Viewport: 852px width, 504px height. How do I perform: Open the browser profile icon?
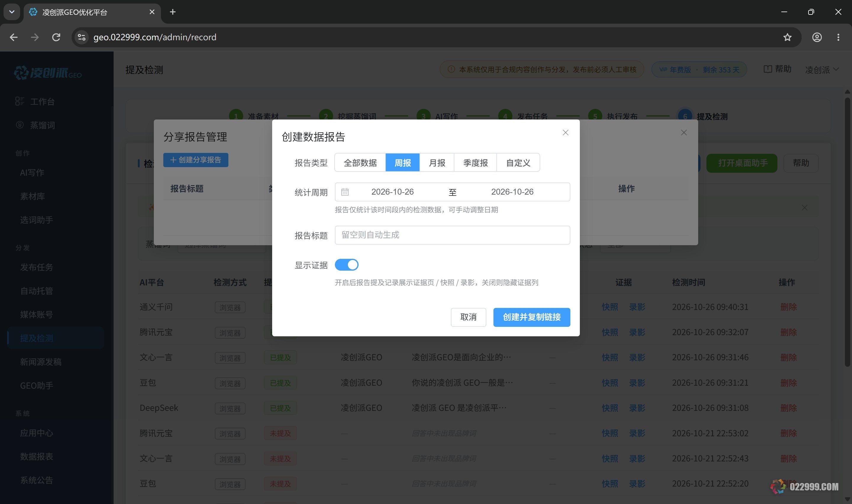(817, 37)
